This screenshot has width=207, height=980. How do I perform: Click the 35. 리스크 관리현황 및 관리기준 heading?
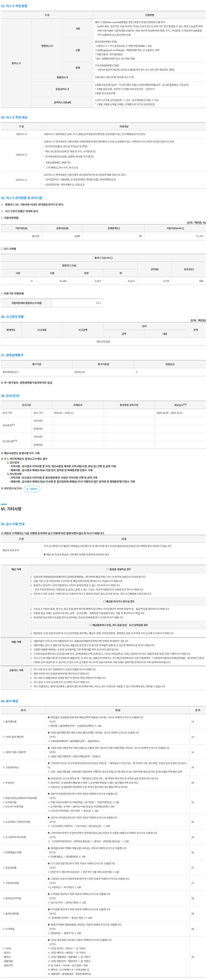(x=22, y=198)
